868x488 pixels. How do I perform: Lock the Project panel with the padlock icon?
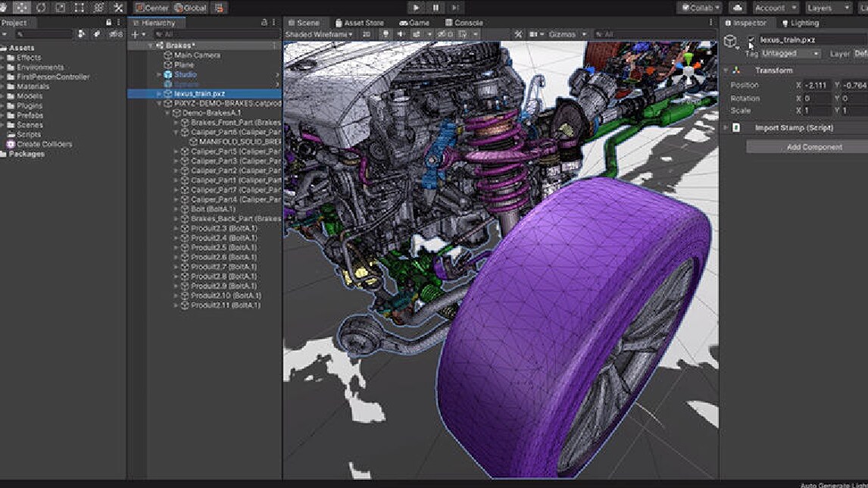click(108, 22)
